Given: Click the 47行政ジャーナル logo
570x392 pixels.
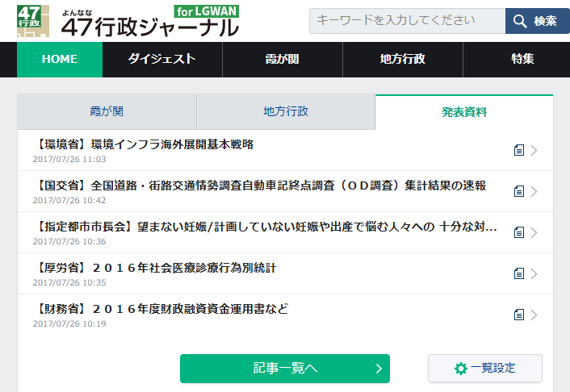Looking at the screenshot, I should point(128,22).
